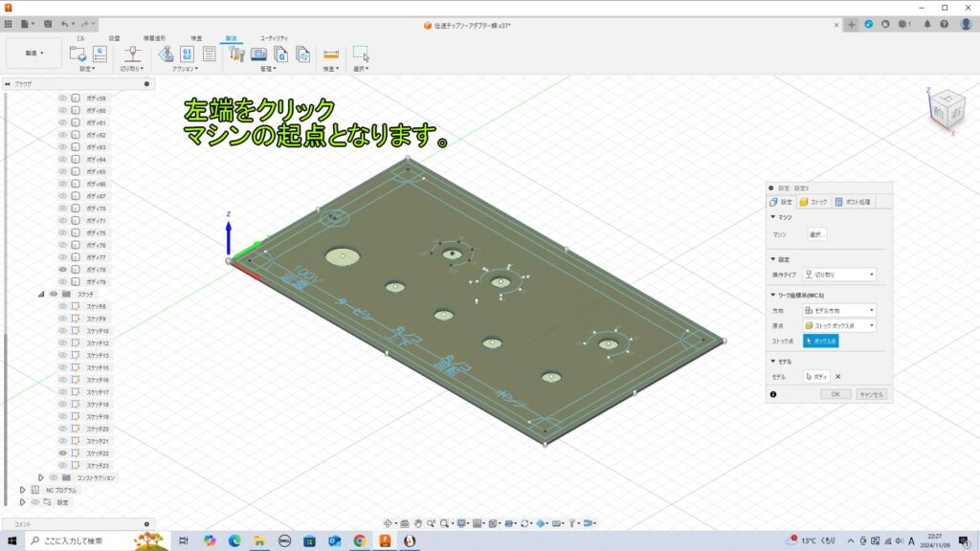Click the G1 G2 post process icon
This screenshot has width=980, height=551.
pyautogui.click(x=187, y=54)
